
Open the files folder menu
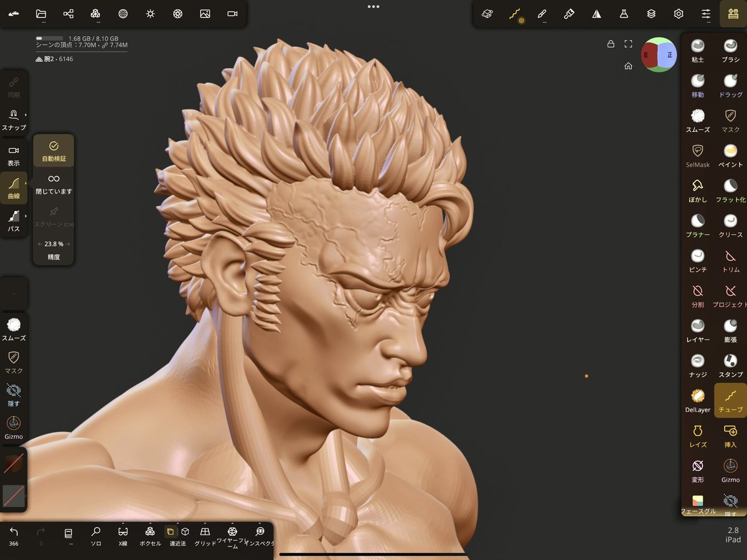41,14
